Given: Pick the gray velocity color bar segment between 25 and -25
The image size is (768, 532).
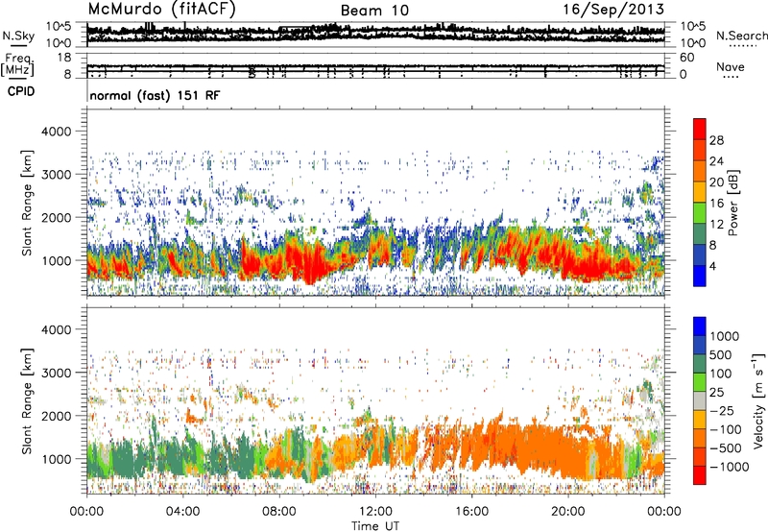Looking at the screenshot, I should pyautogui.click(x=700, y=400).
